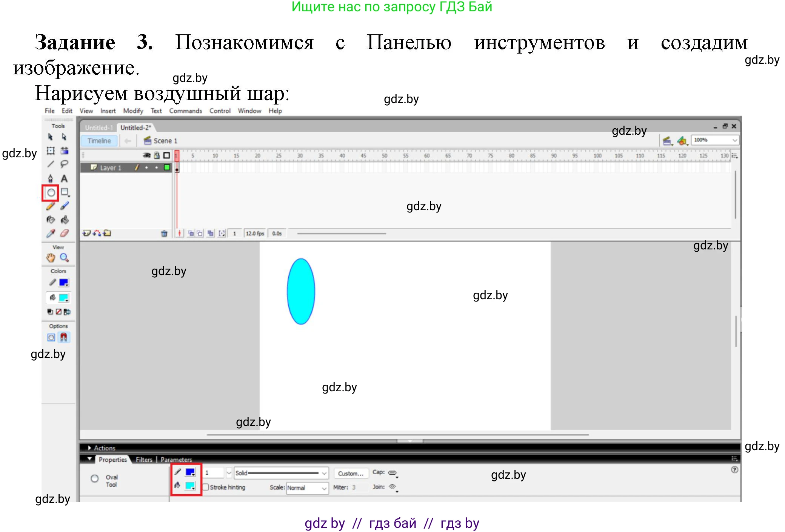Screen dimensions: 785x532
Task: Click the Scene 1 button
Action: point(165,140)
